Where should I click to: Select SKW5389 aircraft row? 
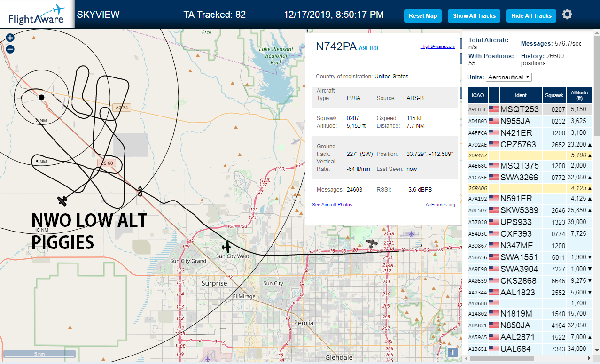point(530,210)
